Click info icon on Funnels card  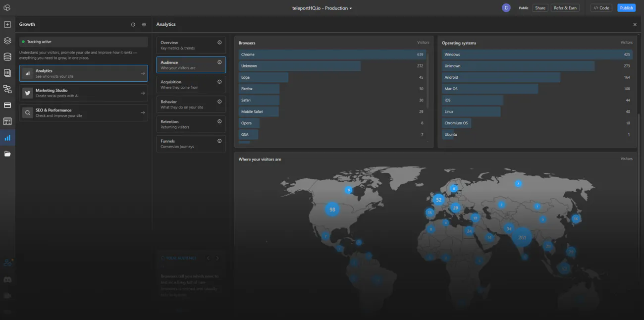[x=219, y=141]
